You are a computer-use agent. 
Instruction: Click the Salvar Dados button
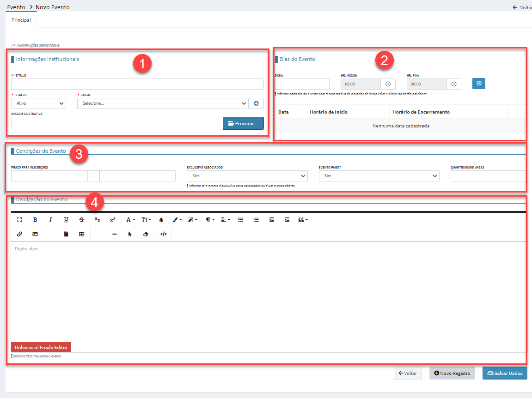click(505, 373)
